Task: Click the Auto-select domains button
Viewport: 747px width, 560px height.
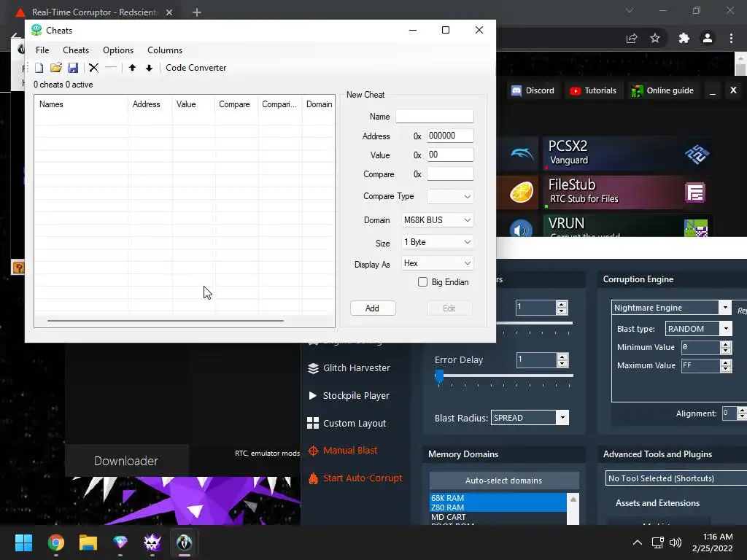Action: (504, 481)
